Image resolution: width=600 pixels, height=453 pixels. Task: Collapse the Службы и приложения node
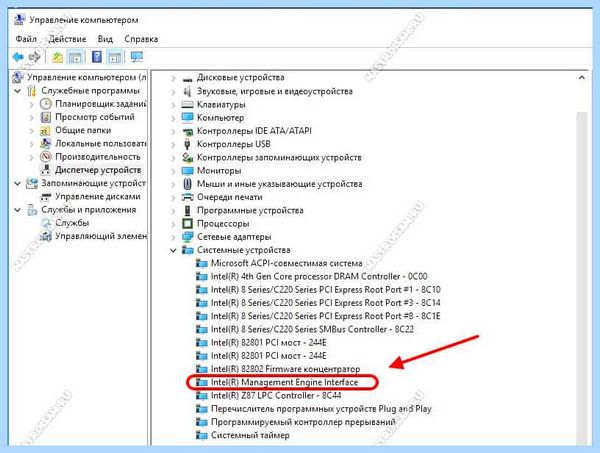18,210
